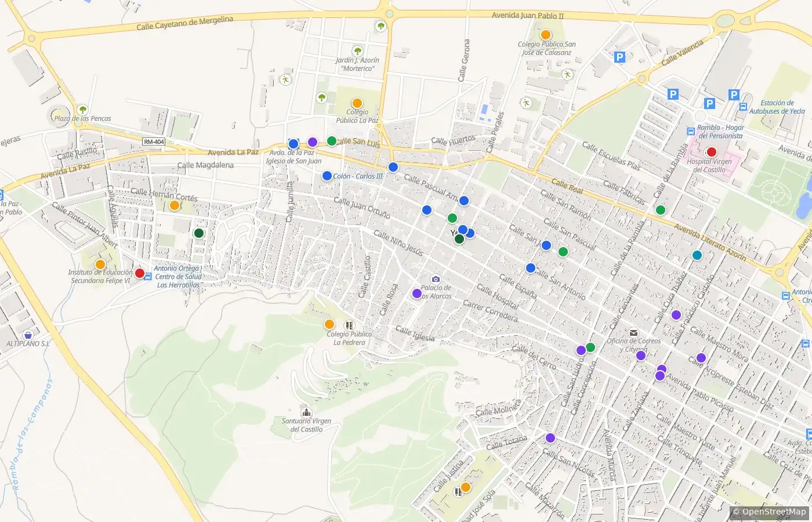Click the orange marker under Calle Hernán Cortés label
The image size is (812, 522).
pyautogui.click(x=175, y=205)
